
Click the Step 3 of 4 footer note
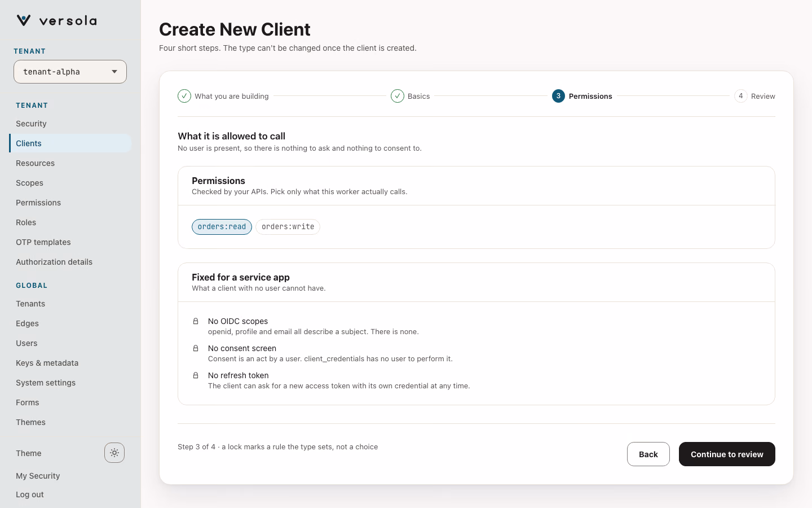point(278,447)
